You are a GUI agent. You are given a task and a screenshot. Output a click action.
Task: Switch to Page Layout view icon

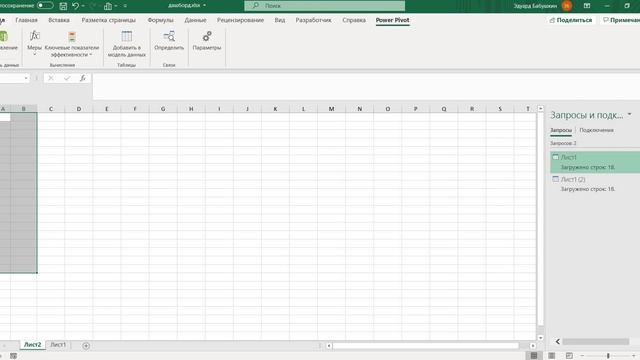551,356
